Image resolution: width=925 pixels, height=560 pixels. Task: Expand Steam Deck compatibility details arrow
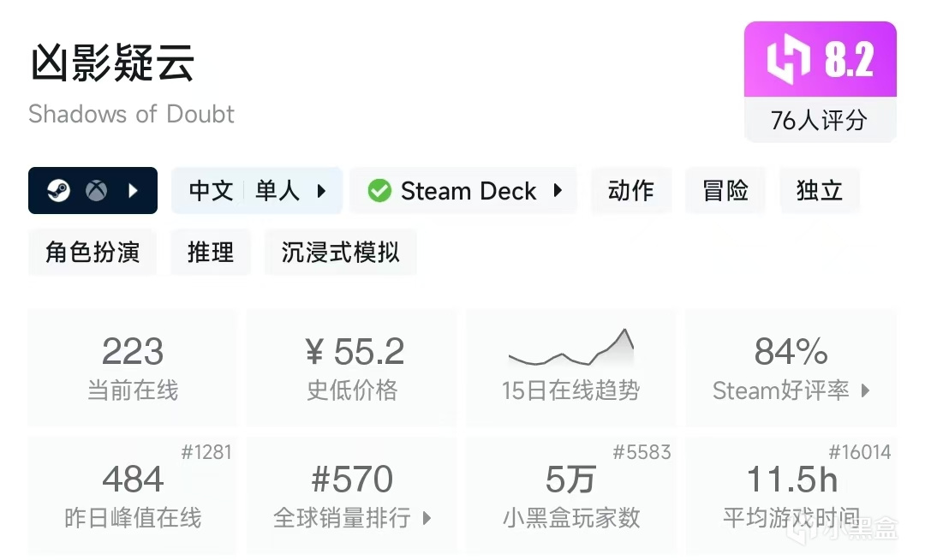(558, 190)
